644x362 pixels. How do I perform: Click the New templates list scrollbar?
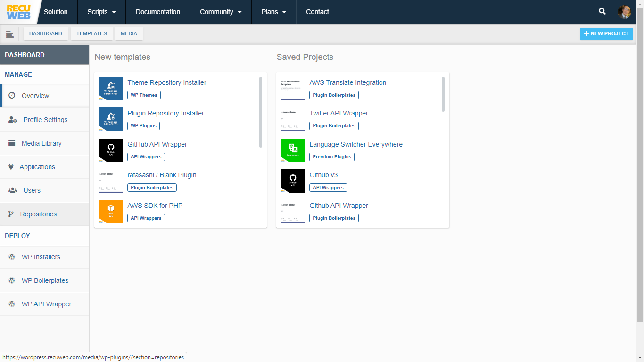pos(261,112)
